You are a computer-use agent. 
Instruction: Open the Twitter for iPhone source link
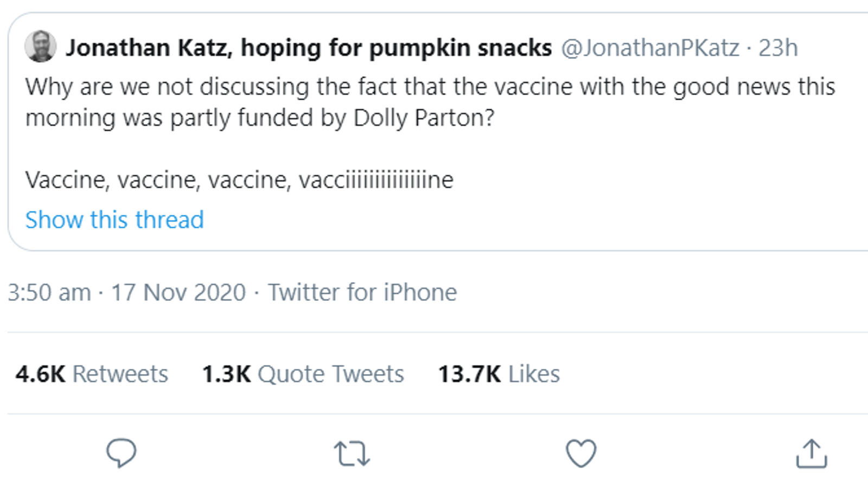point(362,293)
